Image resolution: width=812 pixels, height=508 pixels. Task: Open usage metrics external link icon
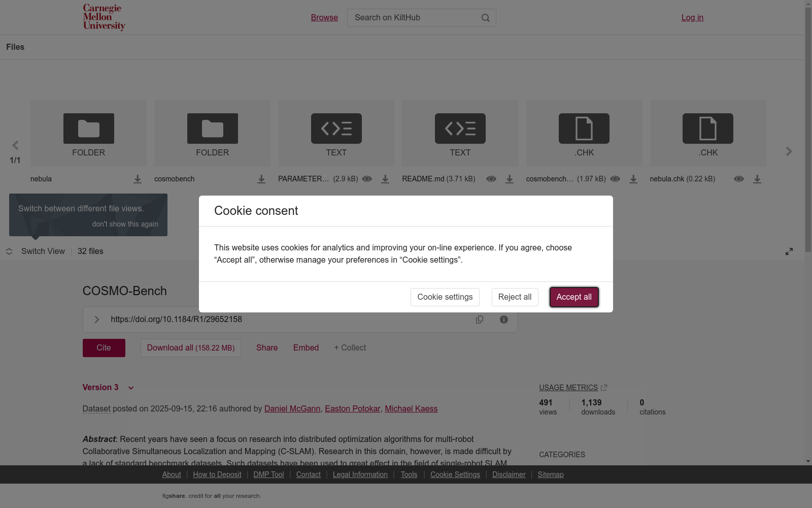604,388
